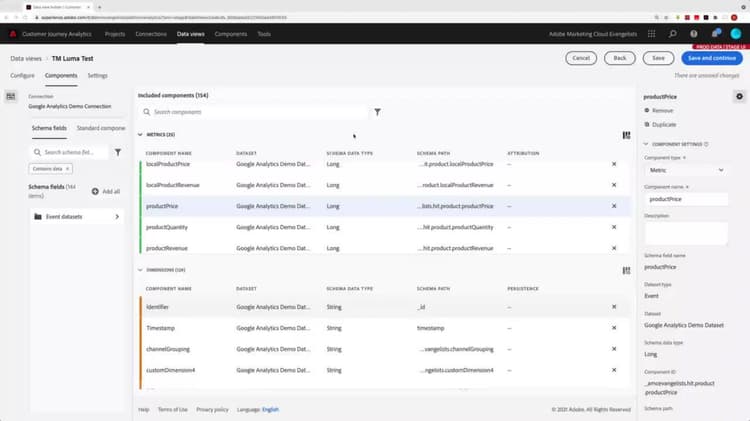Click the Add all plus icon
The height and width of the screenshot is (421, 750).
point(95,191)
